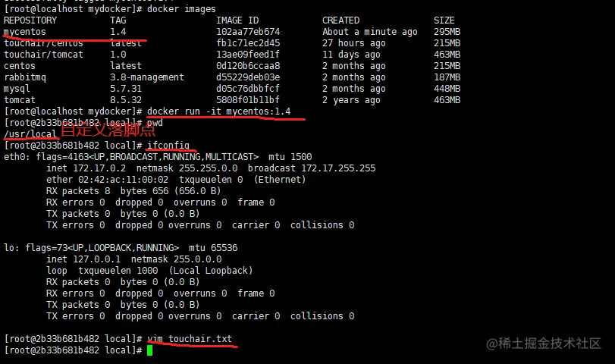Click netmask '255.0.0.0' on lo
This screenshot has height=364, width=615.
click(198, 259)
